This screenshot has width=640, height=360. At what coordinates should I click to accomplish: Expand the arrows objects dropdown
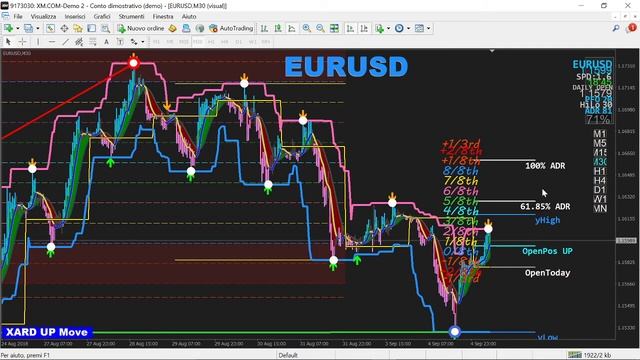point(142,42)
